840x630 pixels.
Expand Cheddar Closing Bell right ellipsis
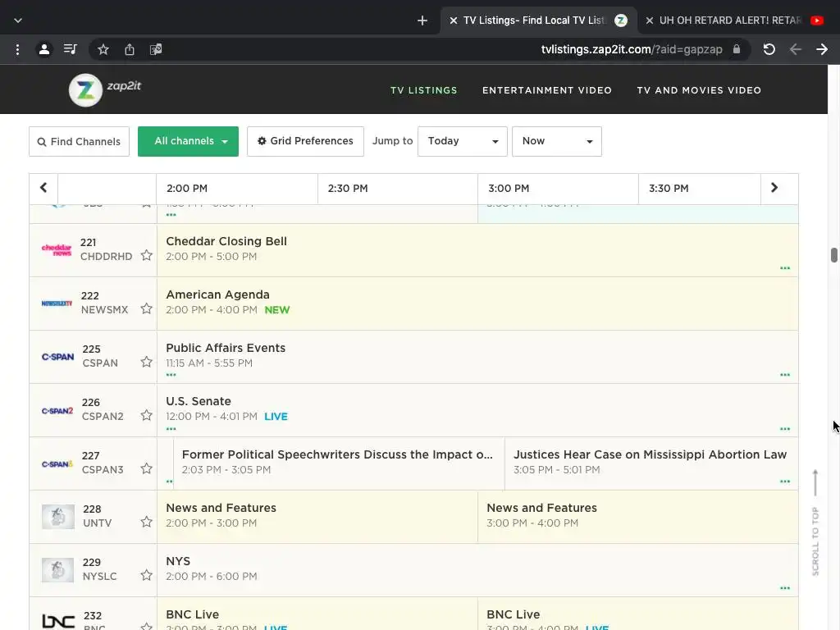(x=785, y=268)
